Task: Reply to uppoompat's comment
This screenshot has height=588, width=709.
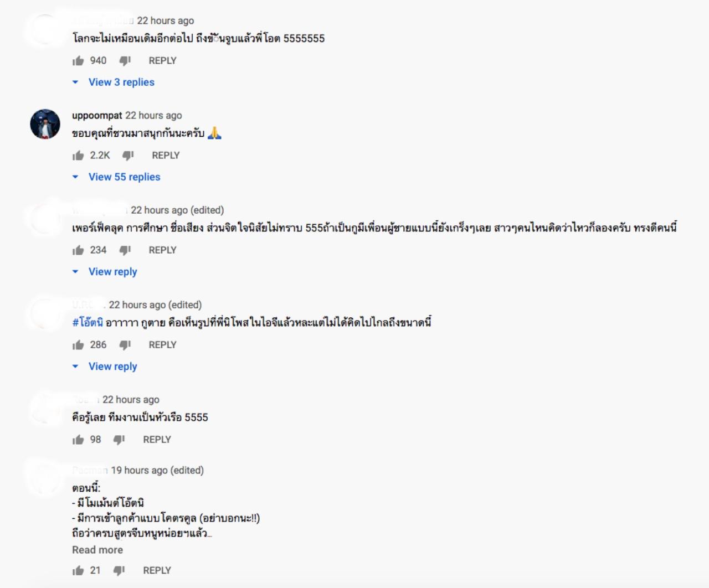Action: 166,156
